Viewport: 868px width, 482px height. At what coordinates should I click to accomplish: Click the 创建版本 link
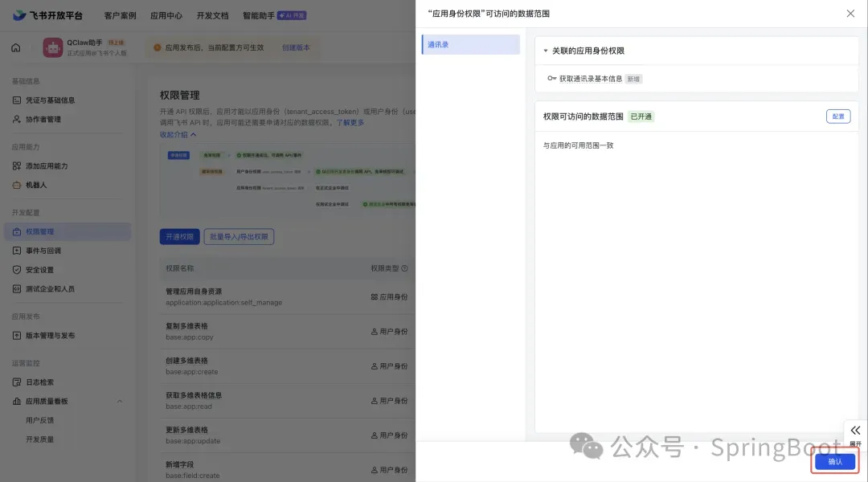296,48
